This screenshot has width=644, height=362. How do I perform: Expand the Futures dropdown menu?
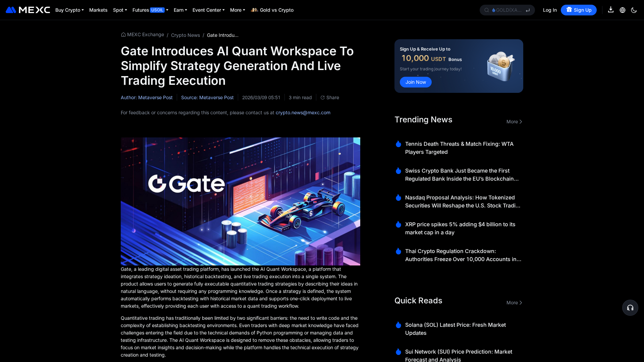pyautogui.click(x=150, y=10)
